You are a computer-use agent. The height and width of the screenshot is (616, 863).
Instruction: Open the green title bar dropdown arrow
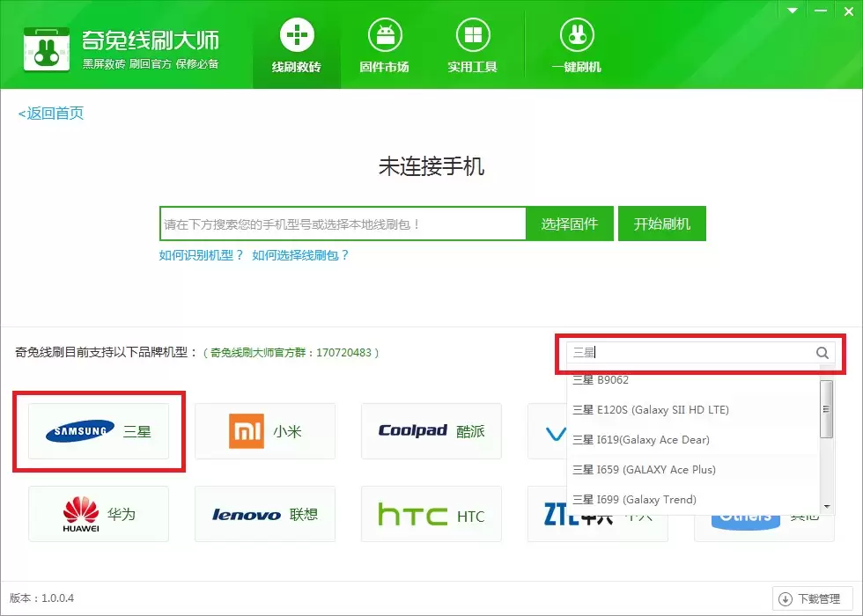click(x=791, y=11)
